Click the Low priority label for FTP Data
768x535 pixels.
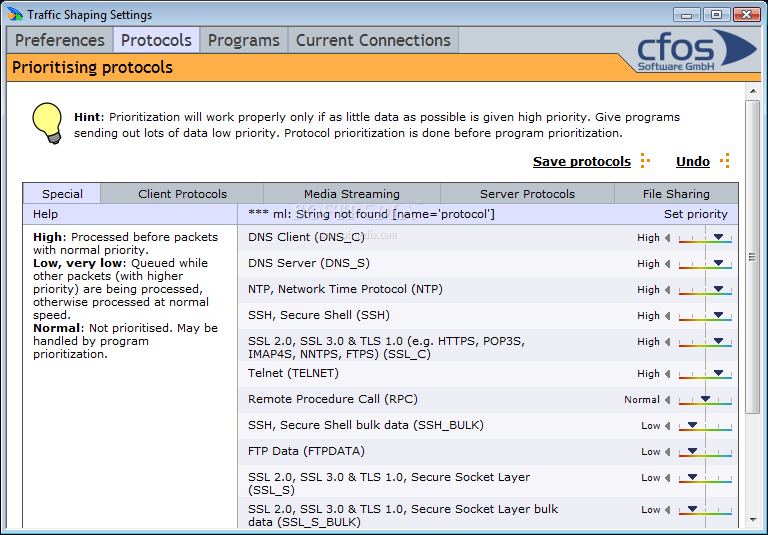[650, 452]
